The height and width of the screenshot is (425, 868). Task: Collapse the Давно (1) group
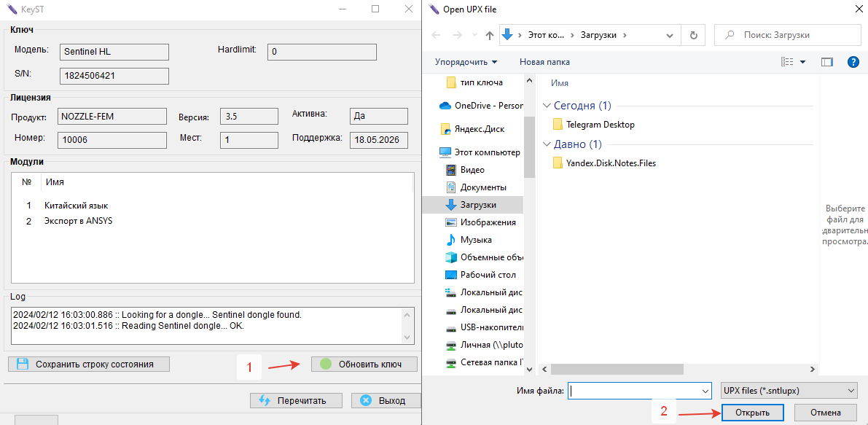pos(547,144)
